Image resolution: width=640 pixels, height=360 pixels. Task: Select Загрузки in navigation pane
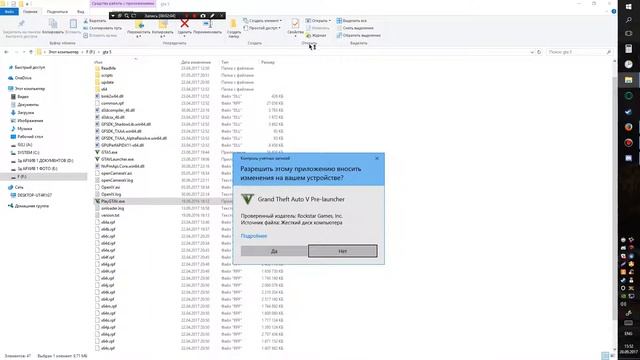coord(26,113)
